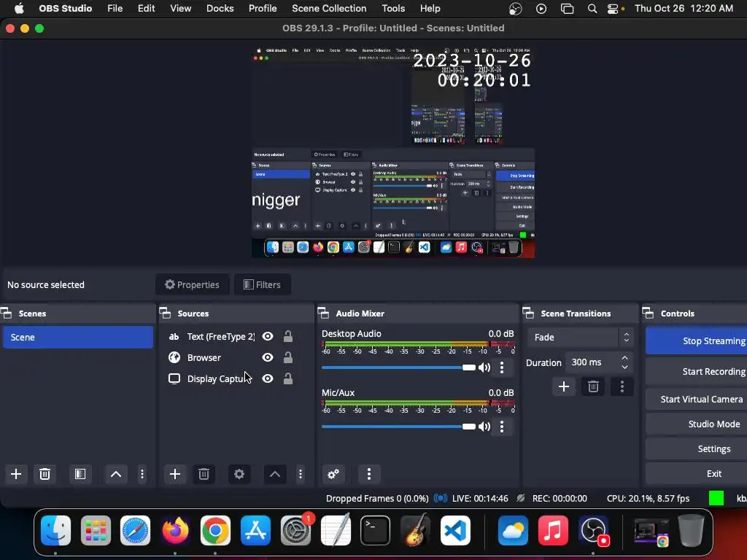Hide the Browser source

pyautogui.click(x=268, y=357)
